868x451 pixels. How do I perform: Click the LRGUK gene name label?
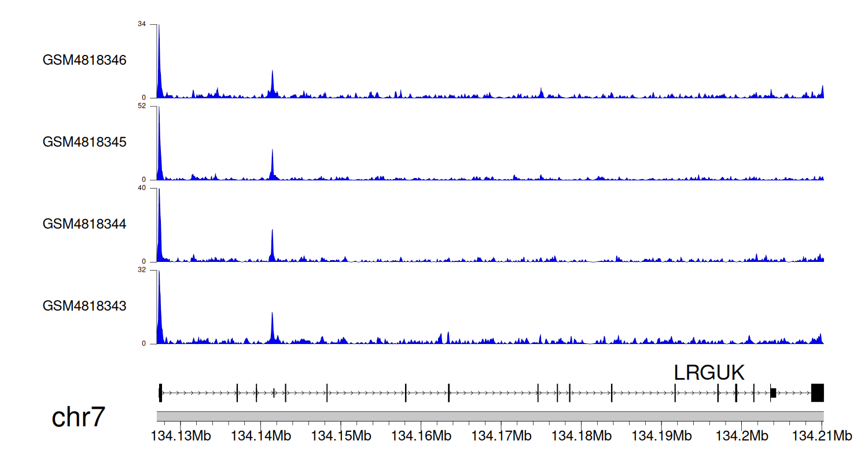point(709,373)
